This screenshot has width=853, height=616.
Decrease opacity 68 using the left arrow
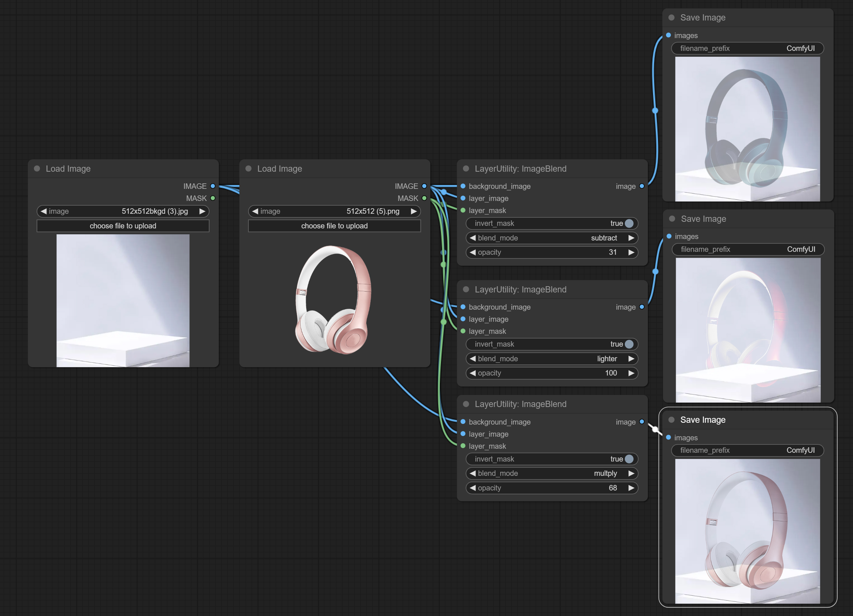(473, 488)
